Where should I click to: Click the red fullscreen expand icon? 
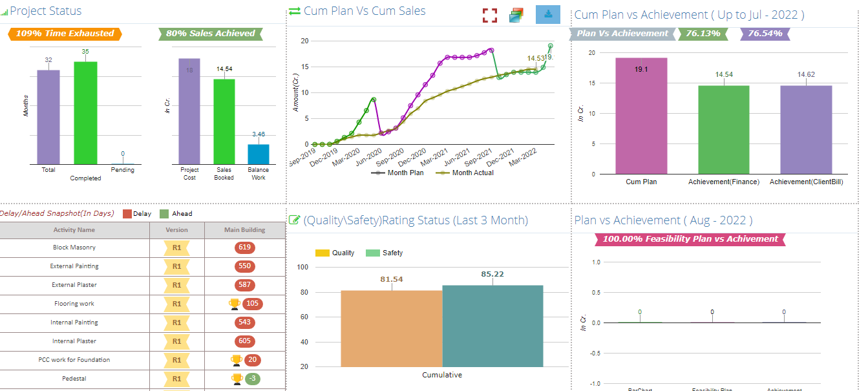(490, 16)
